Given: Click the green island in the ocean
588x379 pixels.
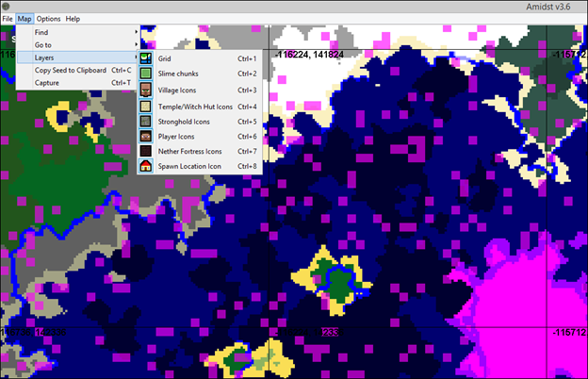Looking at the screenshot, I should pos(339,284).
